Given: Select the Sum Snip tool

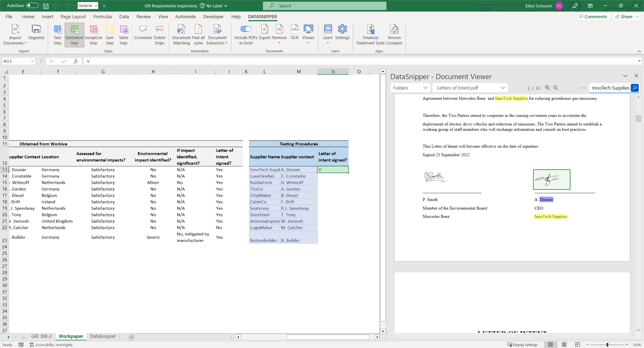Looking at the screenshot, I should pos(110,34).
